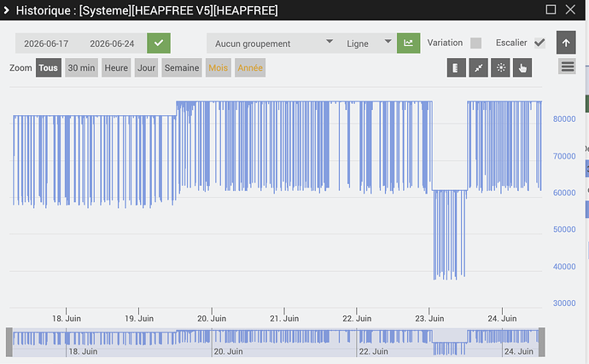Toggle the Variation checkbox
The image size is (589, 364).
476,43
